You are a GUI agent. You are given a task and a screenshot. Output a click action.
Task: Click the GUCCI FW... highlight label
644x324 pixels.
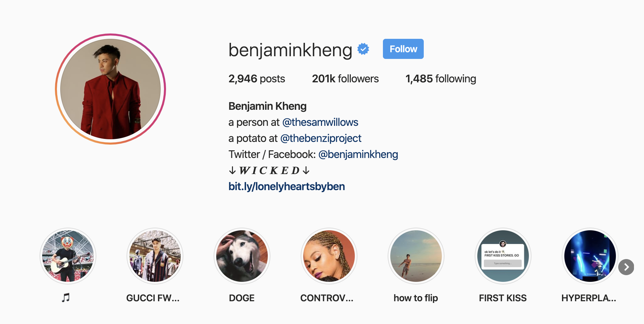pyautogui.click(x=153, y=298)
